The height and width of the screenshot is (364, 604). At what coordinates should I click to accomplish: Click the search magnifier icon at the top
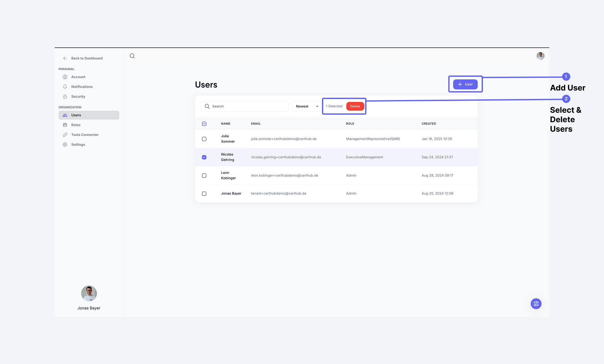click(132, 56)
